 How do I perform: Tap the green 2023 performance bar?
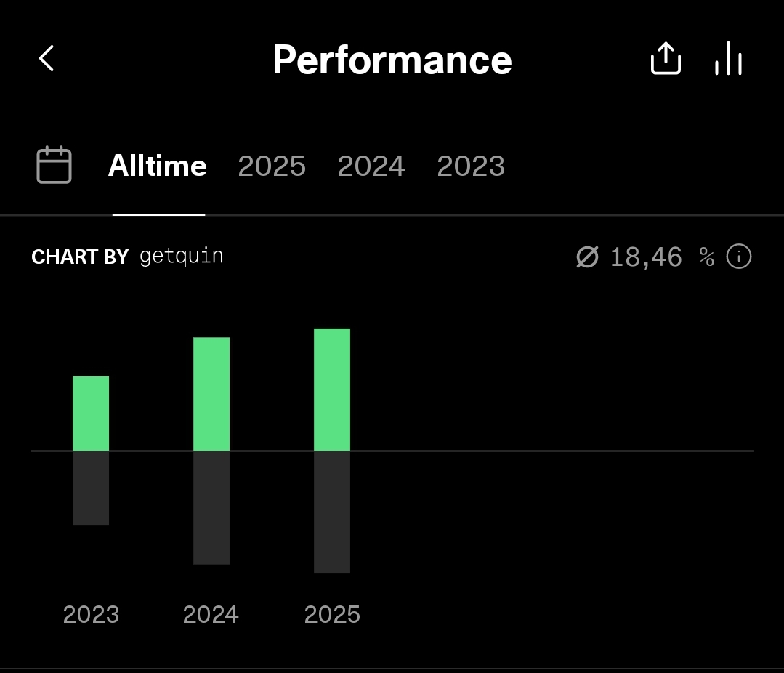pos(91,414)
